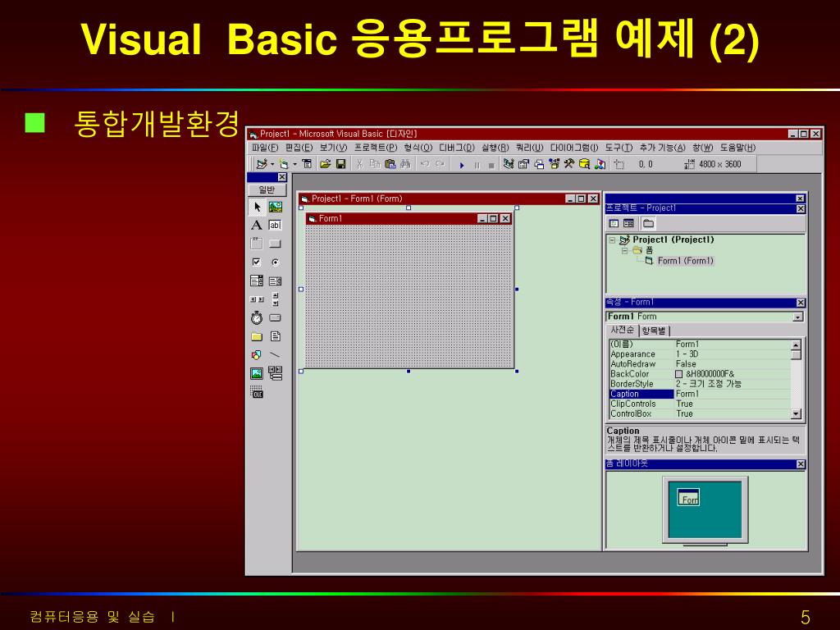Select the Label control tool
This screenshot has height=630, width=840.
click(x=257, y=226)
